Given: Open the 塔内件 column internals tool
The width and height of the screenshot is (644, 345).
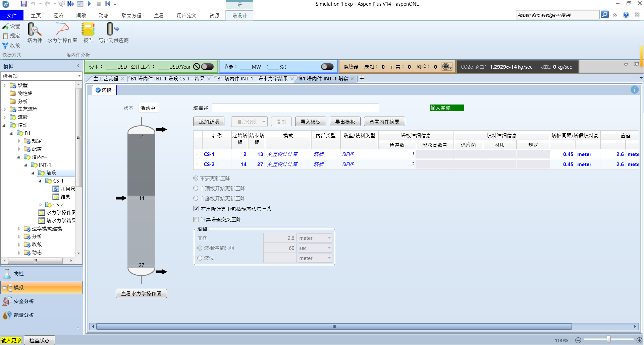Looking at the screenshot, I should (35, 32).
